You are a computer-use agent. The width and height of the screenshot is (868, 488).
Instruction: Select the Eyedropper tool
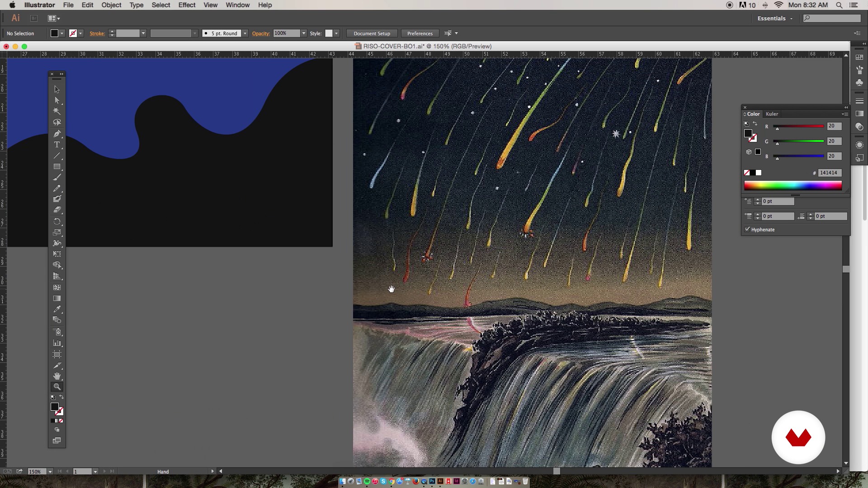pyautogui.click(x=57, y=310)
